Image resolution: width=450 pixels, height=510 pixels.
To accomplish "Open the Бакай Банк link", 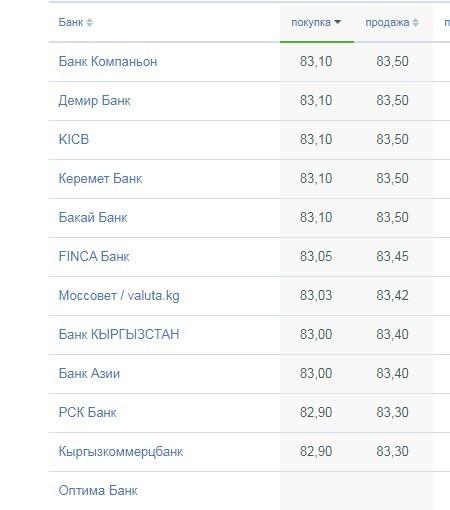I will pos(93,218).
